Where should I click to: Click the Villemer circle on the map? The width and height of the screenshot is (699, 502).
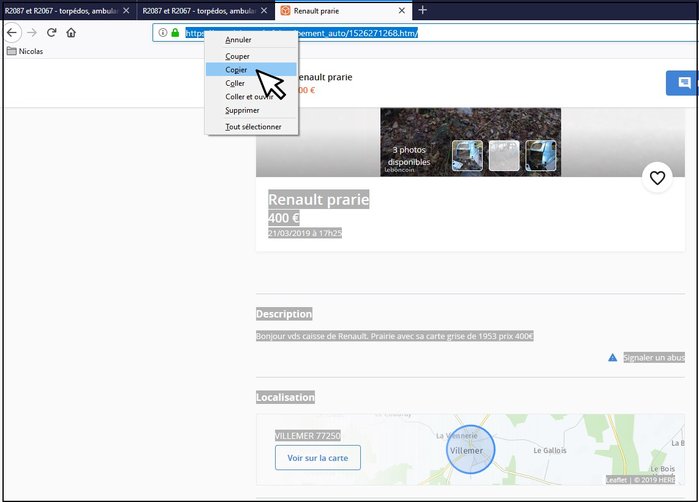[470, 449]
